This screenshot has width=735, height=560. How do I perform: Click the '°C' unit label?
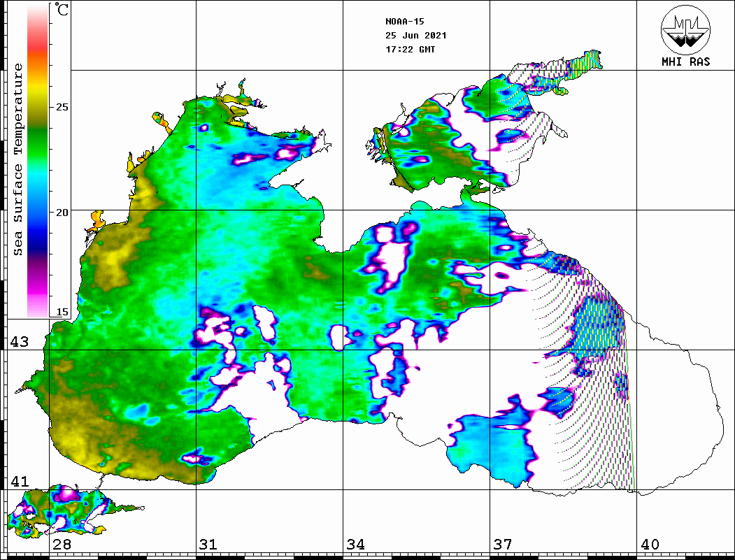click(x=62, y=9)
